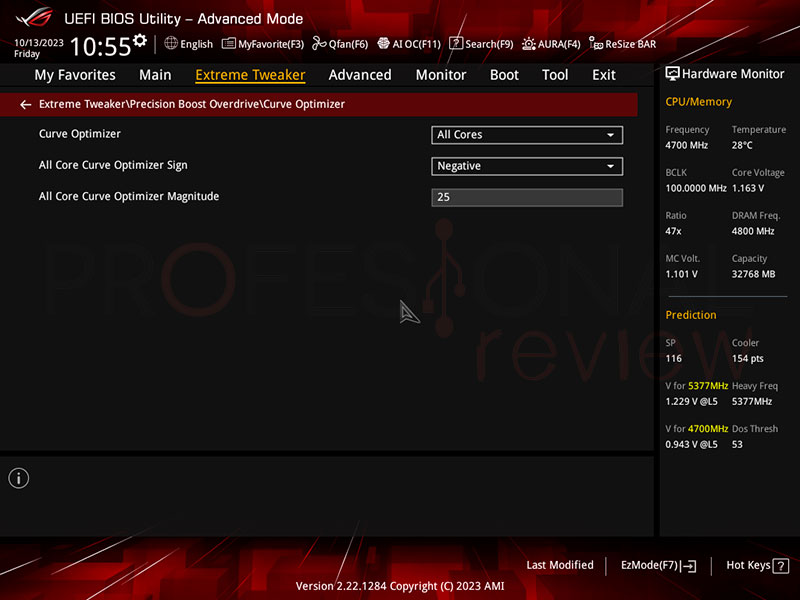Click the 0.943 V @L5 value

click(691, 444)
